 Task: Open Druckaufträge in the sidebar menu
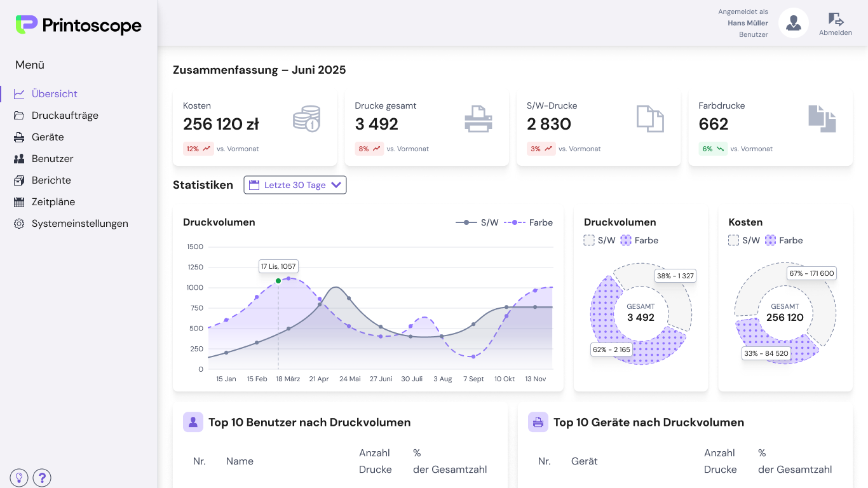tap(65, 116)
